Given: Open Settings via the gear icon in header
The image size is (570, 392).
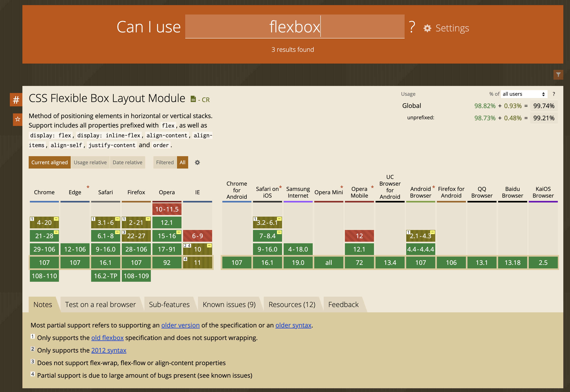Looking at the screenshot, I should tap(427, 28).
